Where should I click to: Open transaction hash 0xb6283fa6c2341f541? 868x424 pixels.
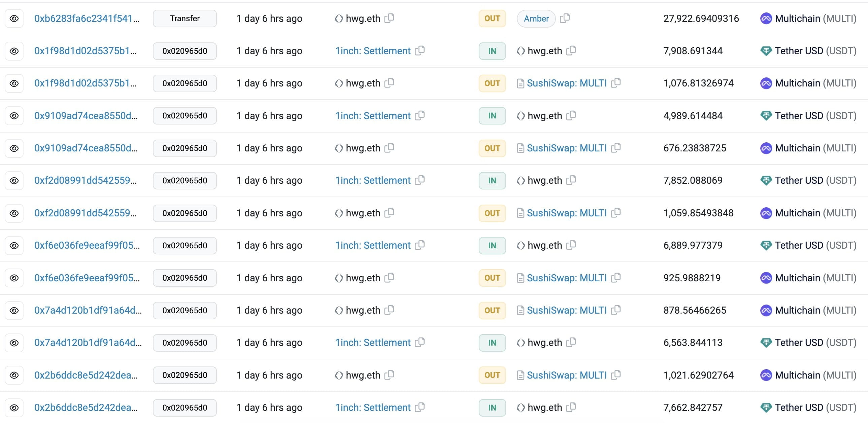[x=87, y=19]
